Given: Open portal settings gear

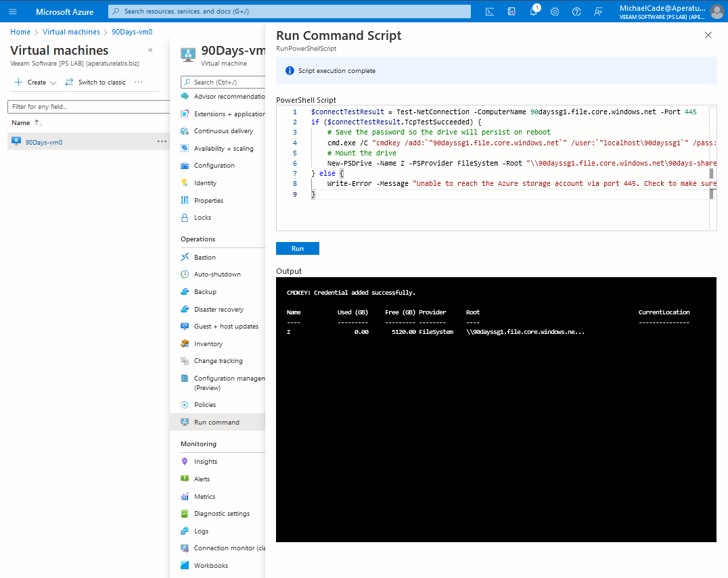Looking at the screenshot, I should click(555, 11).
